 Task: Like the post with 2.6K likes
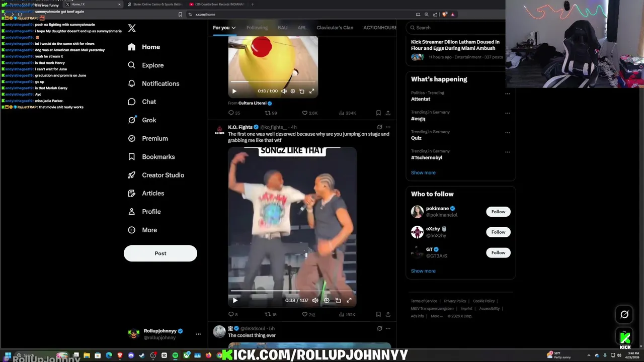pyautogui.click(x=309, y=113)
